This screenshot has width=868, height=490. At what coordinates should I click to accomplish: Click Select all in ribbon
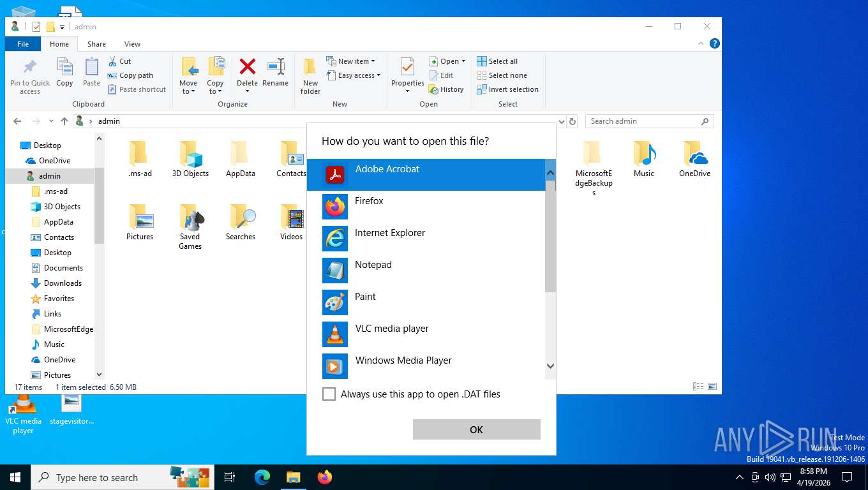[497, 61]
